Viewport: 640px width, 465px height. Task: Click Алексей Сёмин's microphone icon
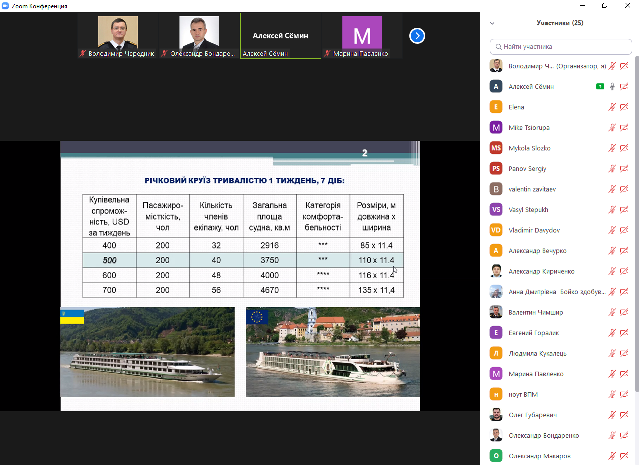coord(611,86)
